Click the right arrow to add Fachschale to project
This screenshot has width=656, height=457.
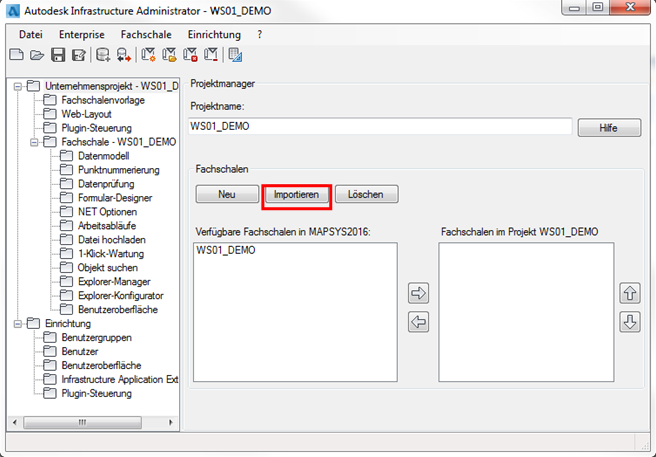418,293
